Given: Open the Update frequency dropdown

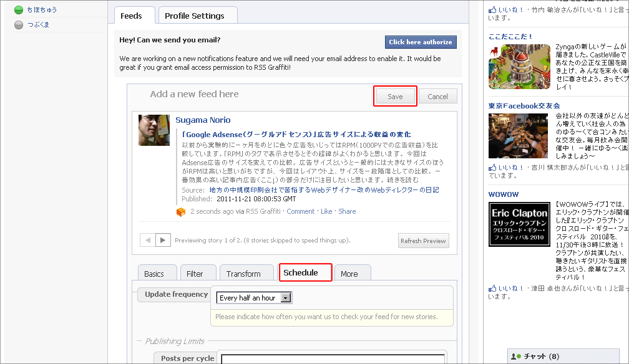Looking at the screenshot, I should tap(254, 298).
